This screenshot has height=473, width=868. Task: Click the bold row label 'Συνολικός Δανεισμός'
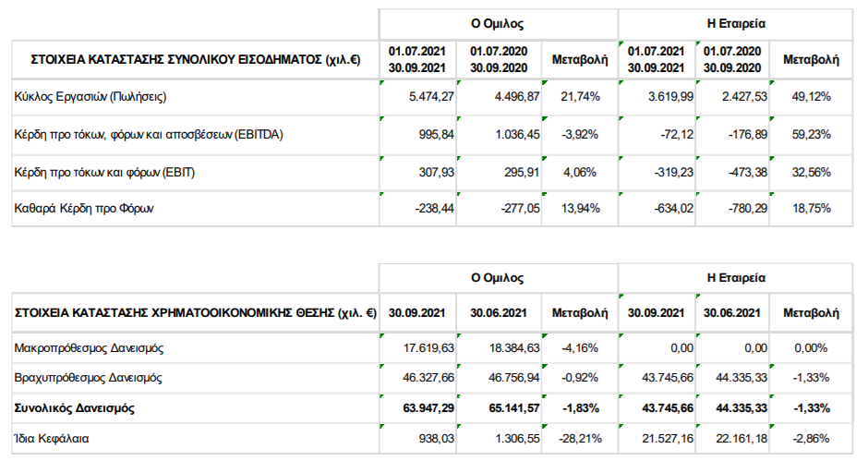coord(74,408)
